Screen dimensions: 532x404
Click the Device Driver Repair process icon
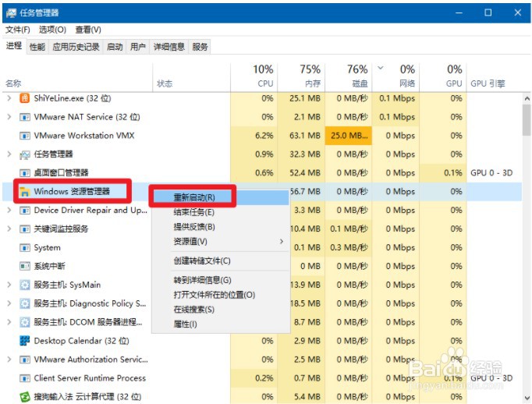[x=25, y=211]
